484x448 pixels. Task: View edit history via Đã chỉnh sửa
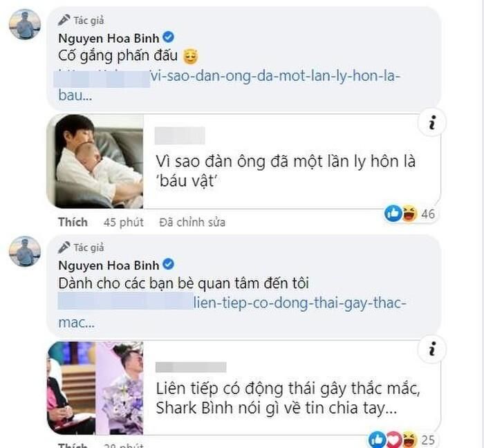point(192,222)
